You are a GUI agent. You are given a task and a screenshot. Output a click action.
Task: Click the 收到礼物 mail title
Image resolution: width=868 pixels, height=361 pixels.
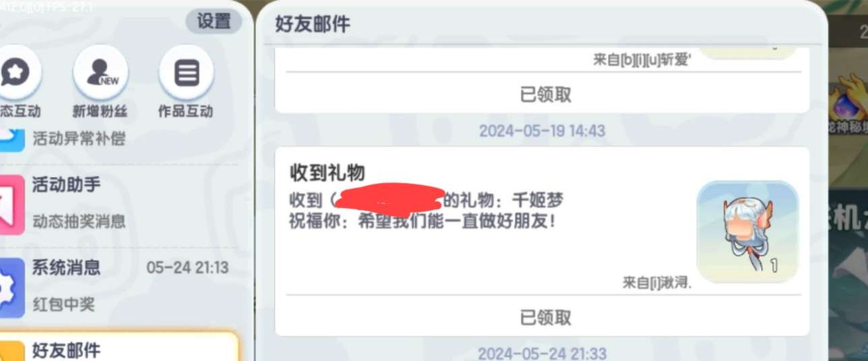tap(328, 173)
